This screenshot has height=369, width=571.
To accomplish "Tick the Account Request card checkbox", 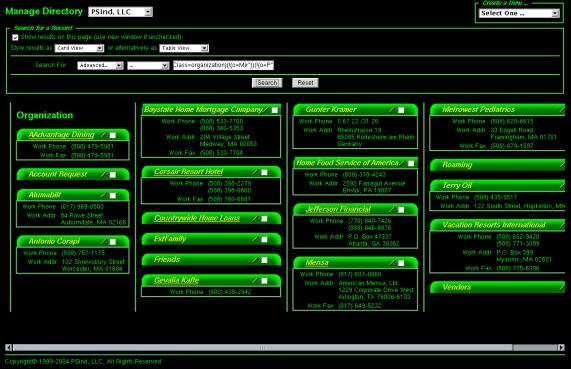I will [x=113, y=174].
